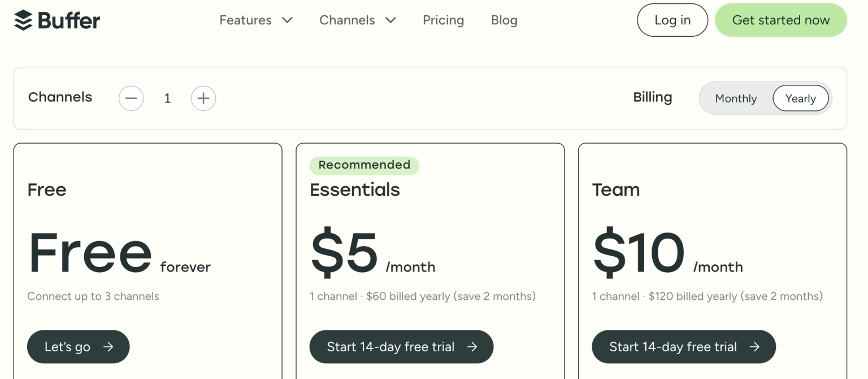Expand the Features dropdown chevron

[287, 20]
